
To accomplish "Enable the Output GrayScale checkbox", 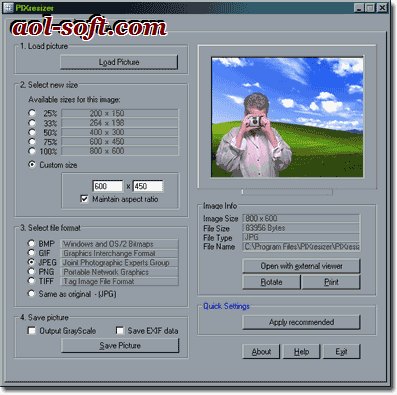I will [x=32, y=331].
